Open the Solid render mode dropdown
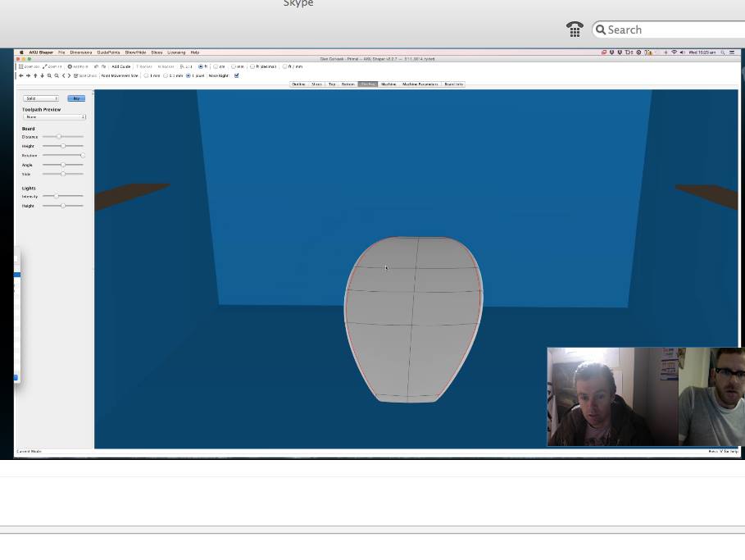Screen dimensions: 745x560 point(41,98)
